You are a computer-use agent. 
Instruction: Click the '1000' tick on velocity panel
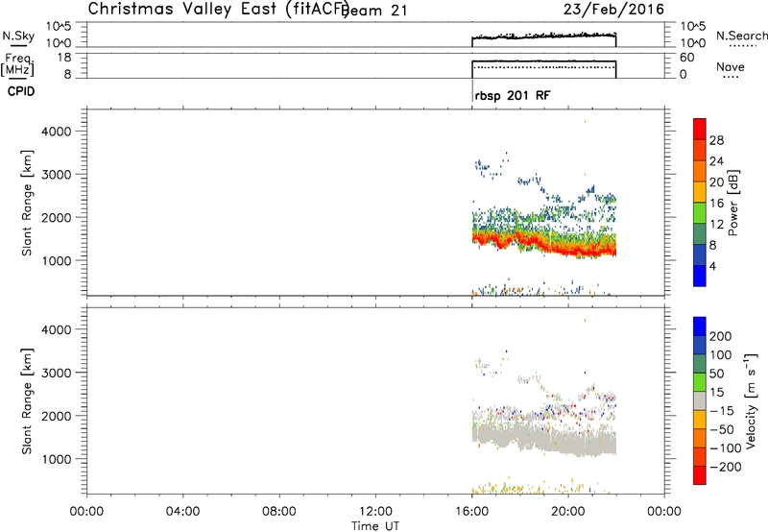57,459
